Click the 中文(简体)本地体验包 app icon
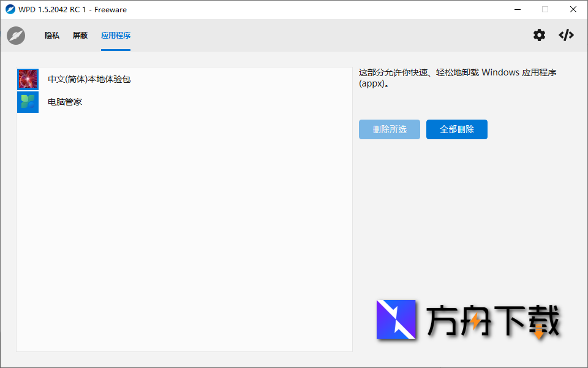The height and width of the screenshot is (368, 588). pos(28,79)
